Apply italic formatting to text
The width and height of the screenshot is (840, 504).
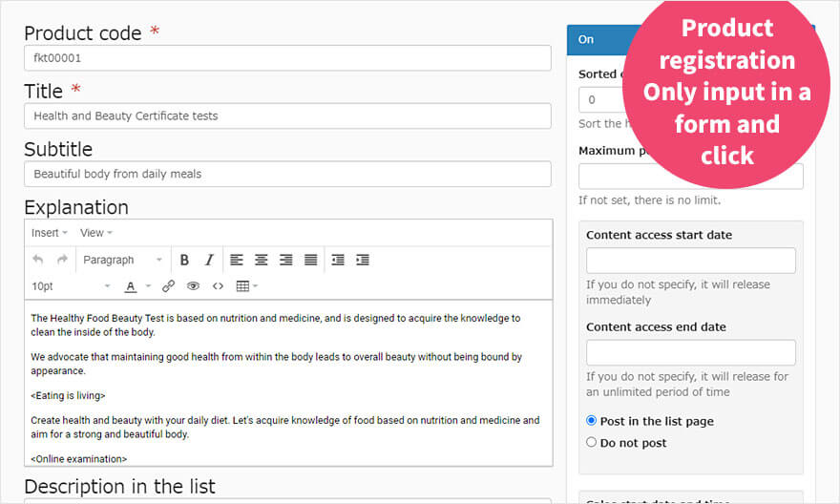click(x=209, y=260)
